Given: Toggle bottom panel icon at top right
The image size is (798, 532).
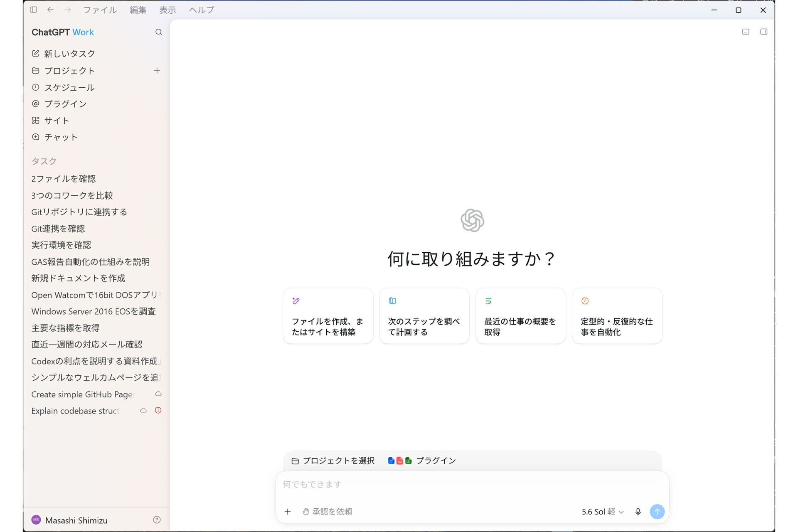Looking at the screenshot, I should click(746, 32).
